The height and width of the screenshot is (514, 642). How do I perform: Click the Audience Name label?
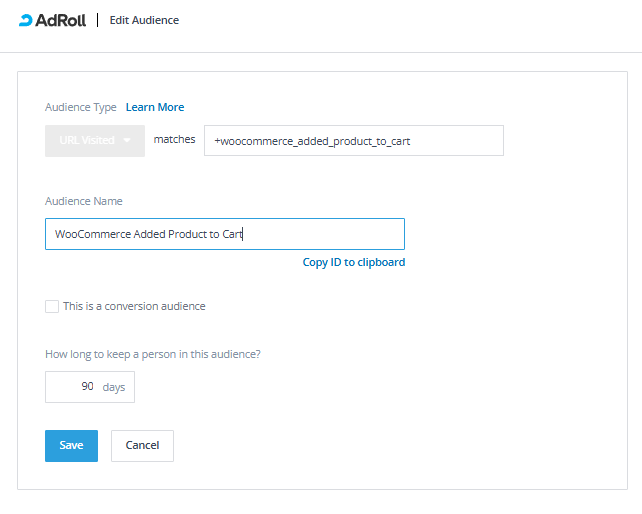[84, 201]
